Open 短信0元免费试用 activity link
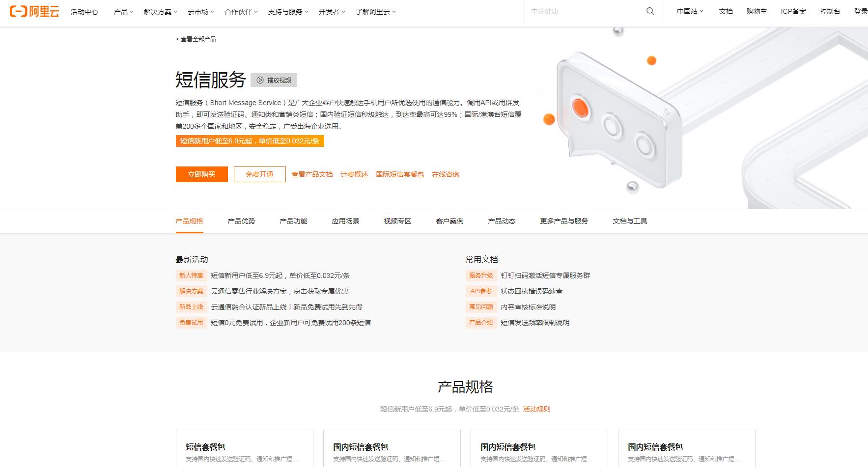This screenshot has width=868, height=467. (x=291, y=323)
